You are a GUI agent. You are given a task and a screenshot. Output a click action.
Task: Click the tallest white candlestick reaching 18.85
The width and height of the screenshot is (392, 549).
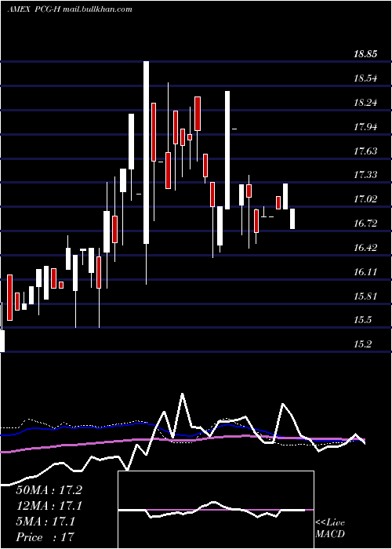click(146, 152)
